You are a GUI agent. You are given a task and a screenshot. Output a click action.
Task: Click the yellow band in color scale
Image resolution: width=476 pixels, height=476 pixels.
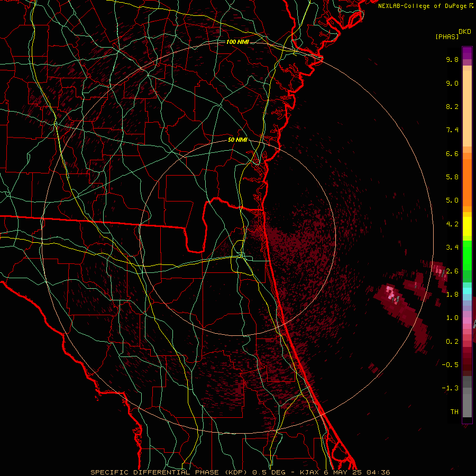(x=467, y=226)
